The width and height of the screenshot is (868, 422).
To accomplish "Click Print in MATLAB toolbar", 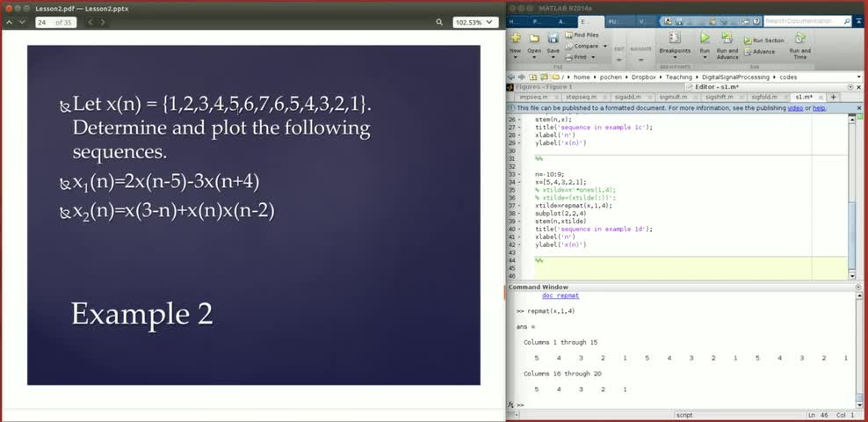I will (x=576, y=57).
